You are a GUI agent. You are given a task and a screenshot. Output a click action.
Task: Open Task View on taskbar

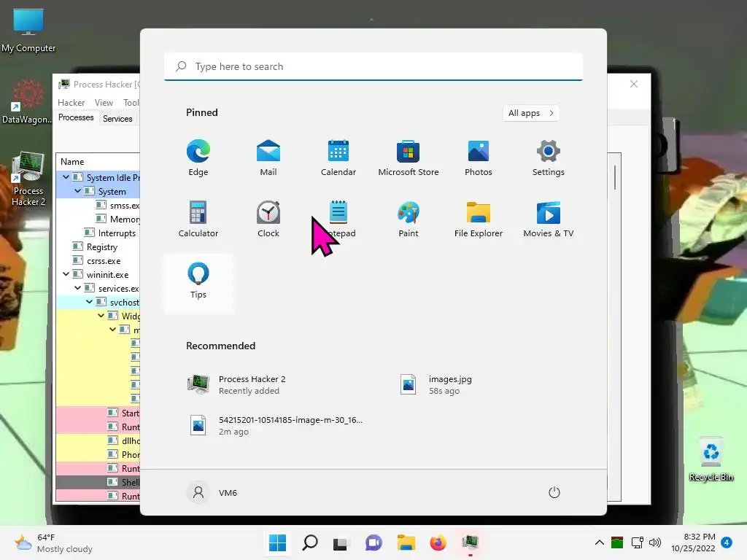[340, 542]
